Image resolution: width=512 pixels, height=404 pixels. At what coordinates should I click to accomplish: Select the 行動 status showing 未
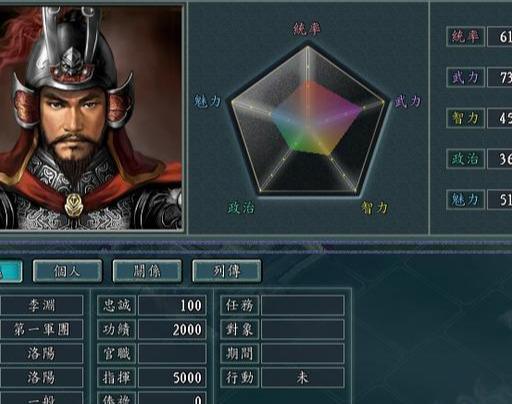coord(303,377)
